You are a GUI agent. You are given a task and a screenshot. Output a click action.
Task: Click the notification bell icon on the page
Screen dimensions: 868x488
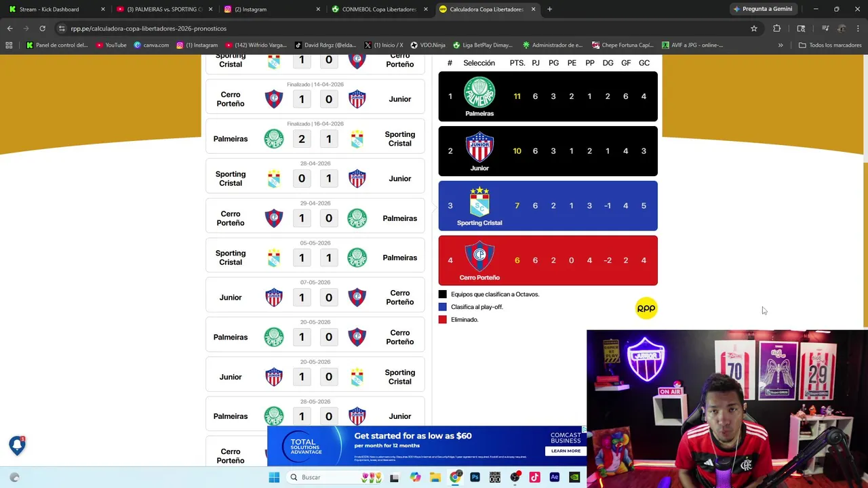coord(17,445)
